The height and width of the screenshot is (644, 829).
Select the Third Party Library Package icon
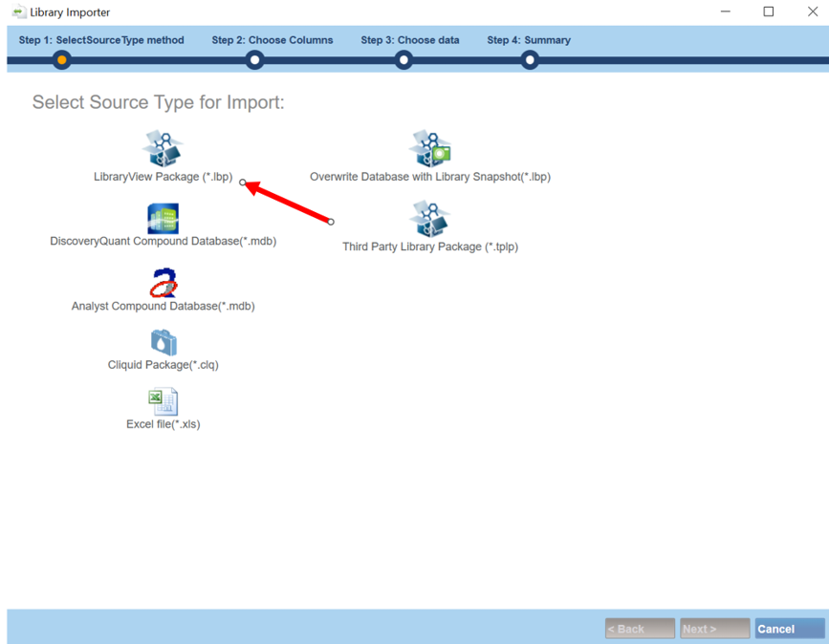[x=430, y=219]
